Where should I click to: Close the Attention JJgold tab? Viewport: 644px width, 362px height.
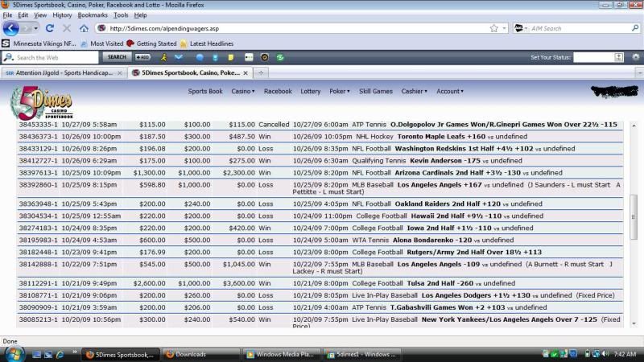pos(119,72)
